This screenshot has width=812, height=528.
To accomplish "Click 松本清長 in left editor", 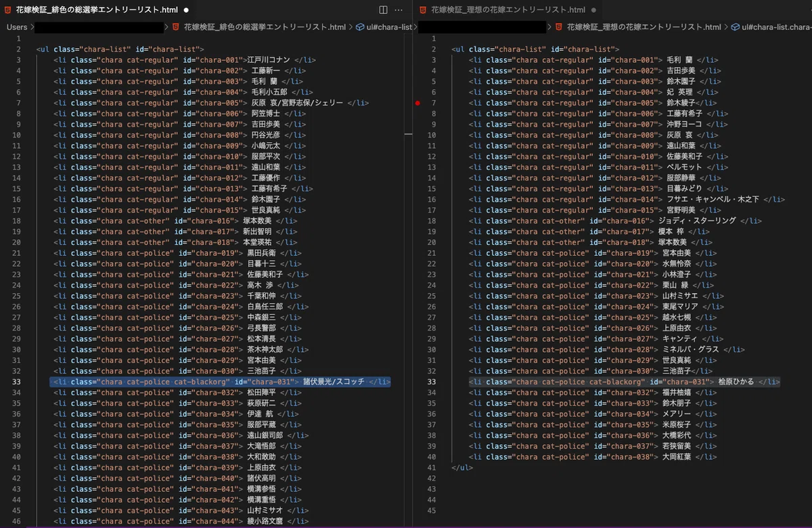I will (x=261, y=339).
